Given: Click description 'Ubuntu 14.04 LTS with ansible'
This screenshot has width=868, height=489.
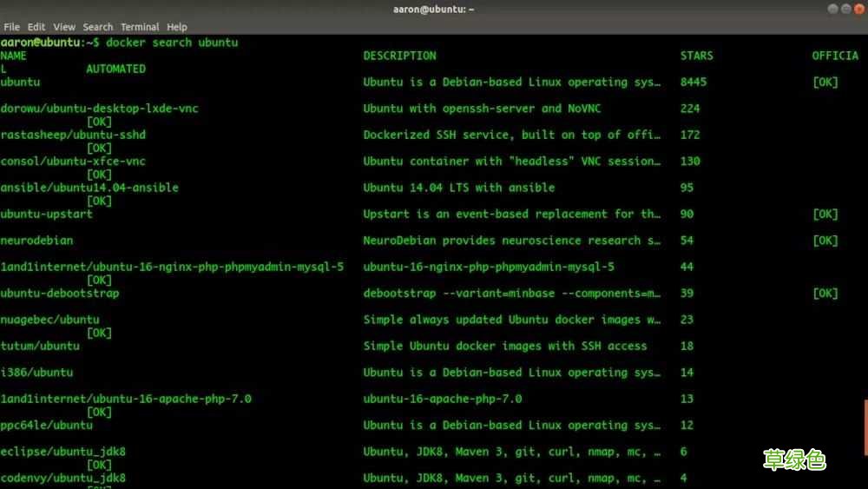Looking at the screenshot, I should 459,188.
